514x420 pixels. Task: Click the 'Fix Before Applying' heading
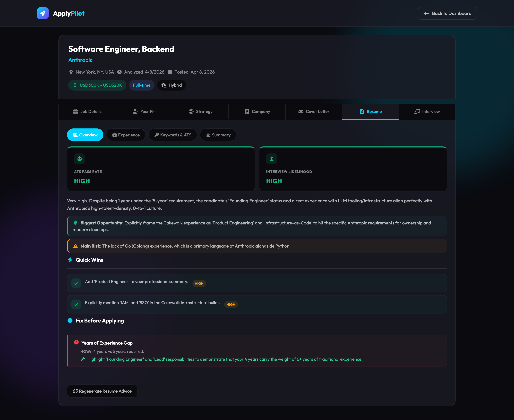100,321
